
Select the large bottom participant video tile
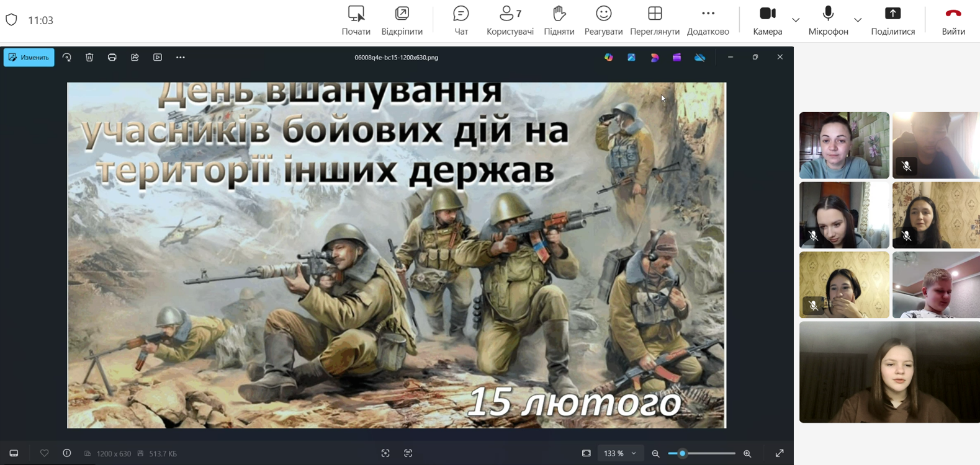point(889,372)
